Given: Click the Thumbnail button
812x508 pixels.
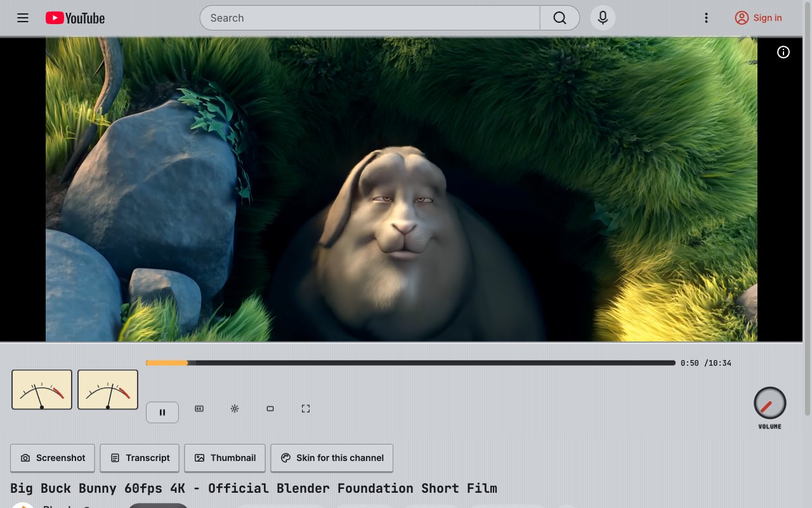Looking at the screenshot, I should click(225, 458).
